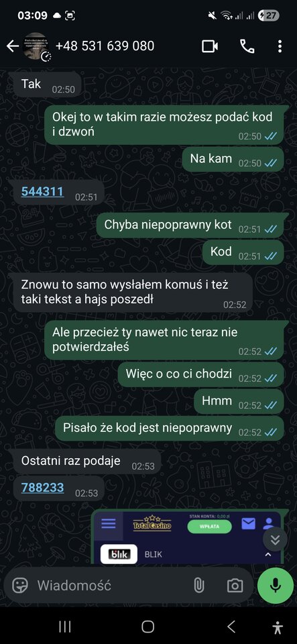Jump to latest messages with double-chevron button
Screen dimensions: 297x644
275,539
